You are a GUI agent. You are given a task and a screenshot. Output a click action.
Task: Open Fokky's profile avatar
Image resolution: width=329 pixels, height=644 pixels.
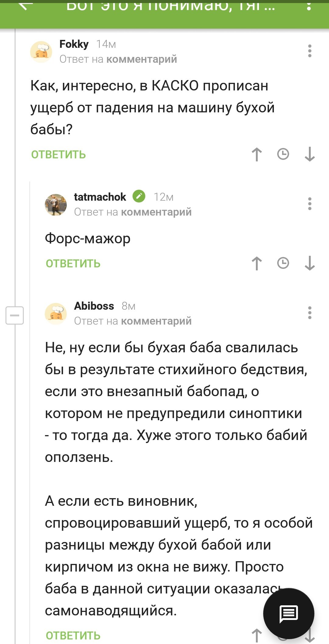[41, 52]
